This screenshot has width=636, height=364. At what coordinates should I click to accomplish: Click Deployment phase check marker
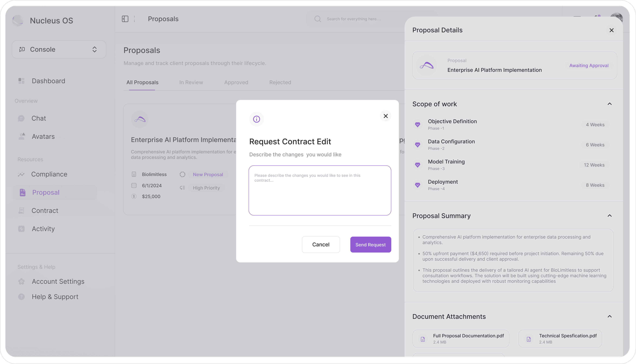pos(417,185)
